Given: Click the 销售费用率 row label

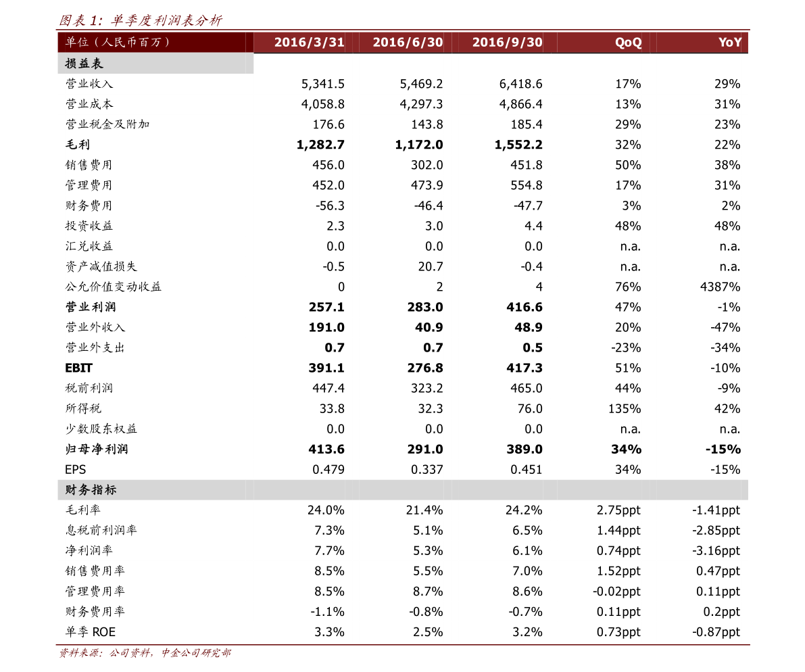Looking at the screenshot, I should (95, 571).
